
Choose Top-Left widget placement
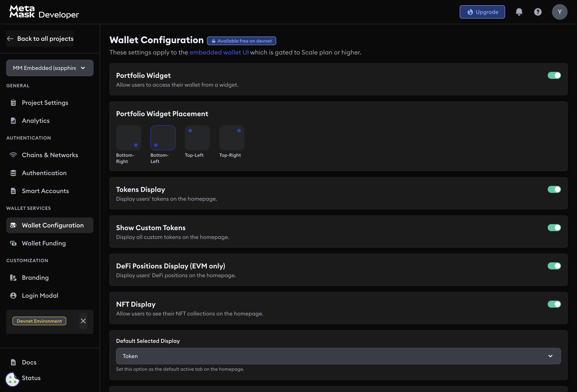tap(197, 138)
